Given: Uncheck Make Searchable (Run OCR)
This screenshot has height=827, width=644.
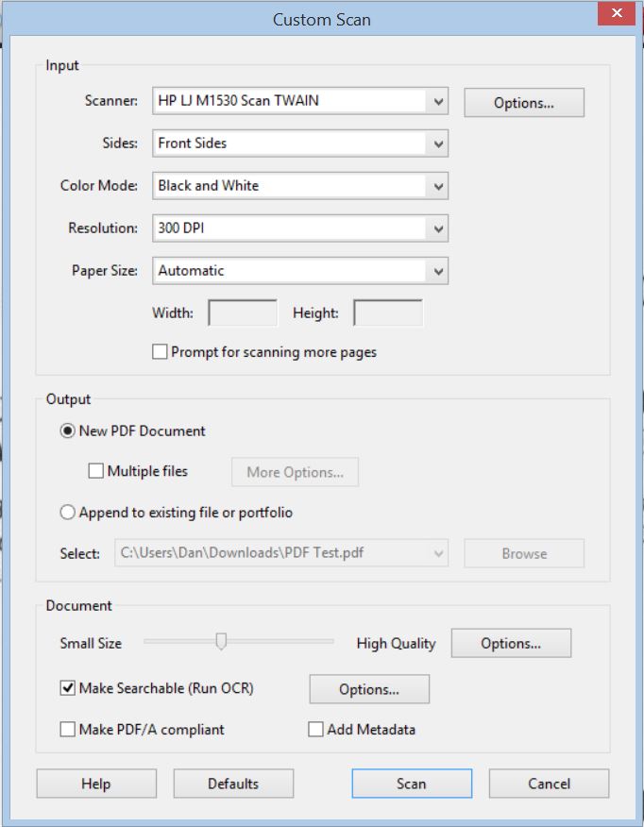Looking at the screenshot, I should (x=68, y=688).
